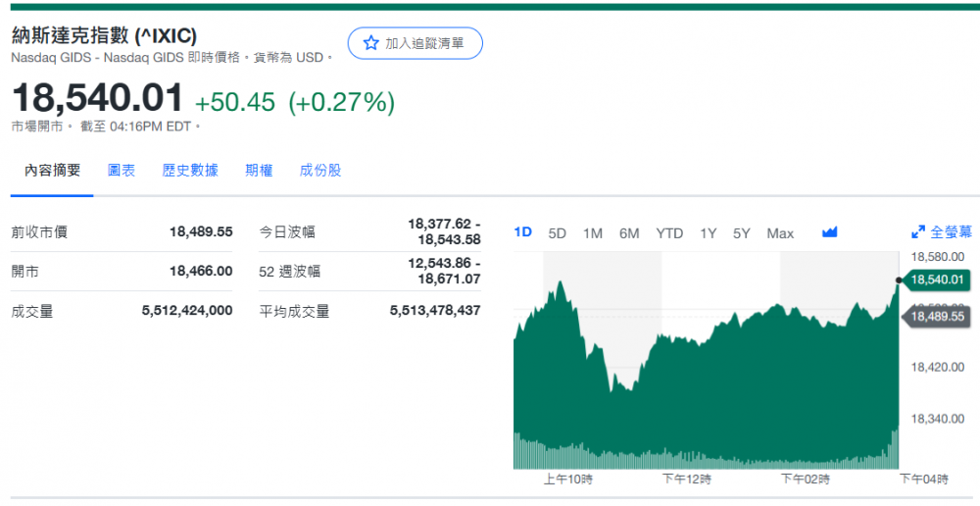Select the 期權 tab
980x506 pixels.
coord(259,171)
